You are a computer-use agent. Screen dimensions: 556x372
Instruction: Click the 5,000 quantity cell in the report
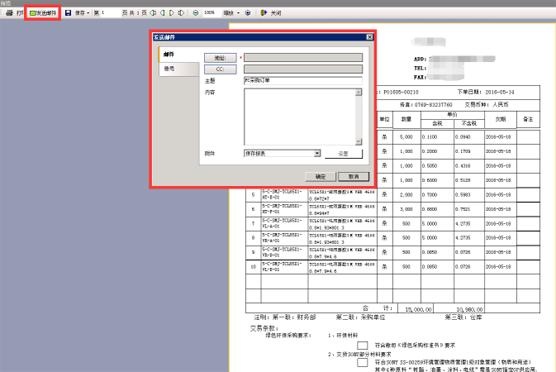tap(406, 137)
